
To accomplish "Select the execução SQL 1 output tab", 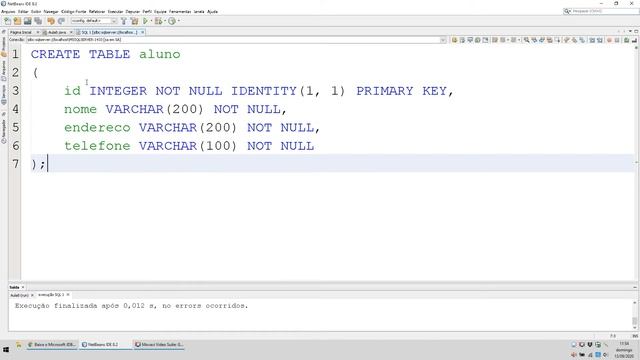I will (51, 295).
